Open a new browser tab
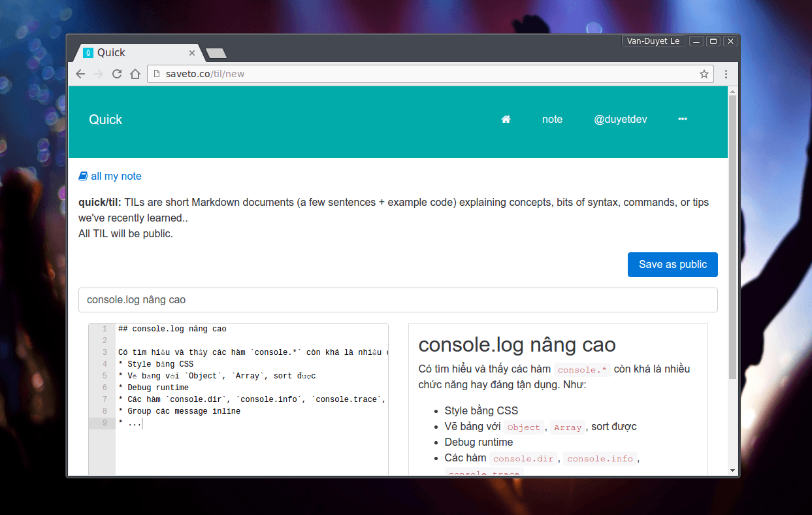 click(x=216, y=53)
